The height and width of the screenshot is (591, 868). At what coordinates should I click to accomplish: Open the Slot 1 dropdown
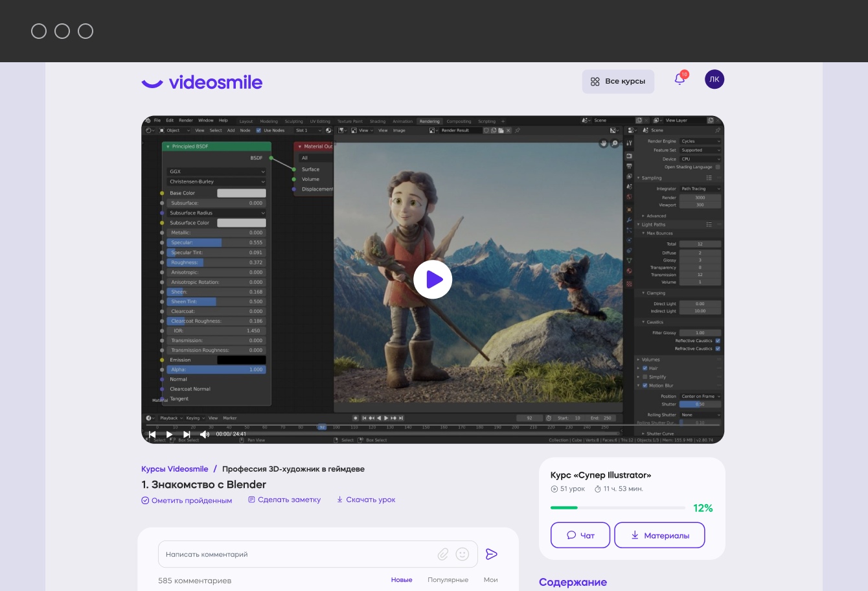tap(308, 130)
